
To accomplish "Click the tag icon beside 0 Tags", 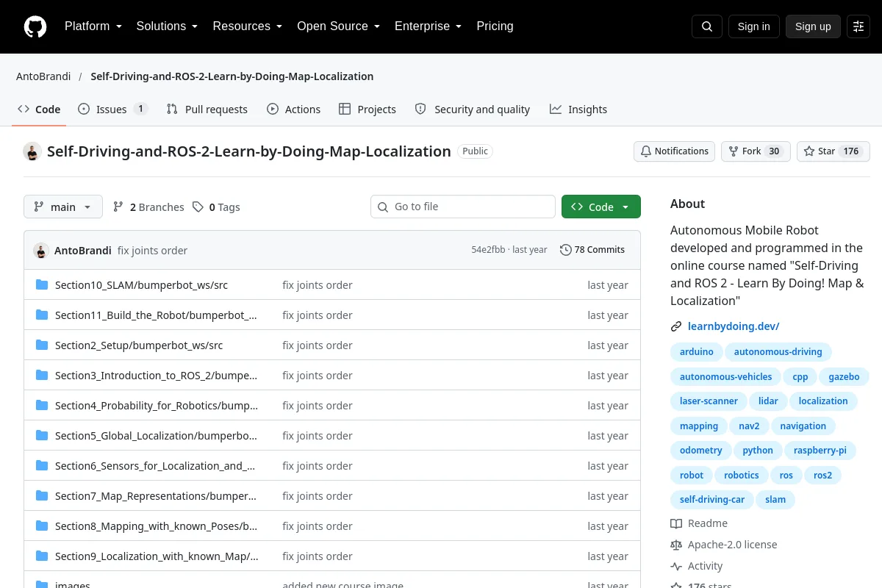I will pos(198,207).
